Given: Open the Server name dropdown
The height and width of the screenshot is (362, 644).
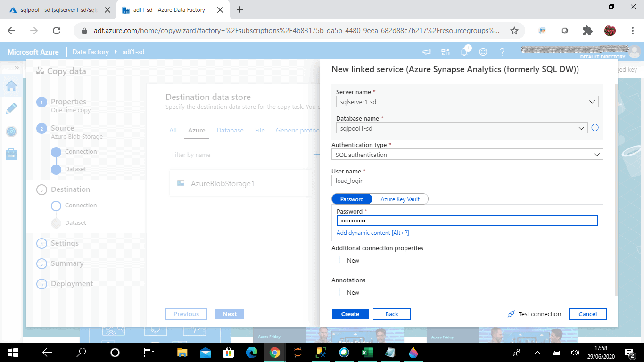Looking at the screenshot, I should [x=467, y=101].
